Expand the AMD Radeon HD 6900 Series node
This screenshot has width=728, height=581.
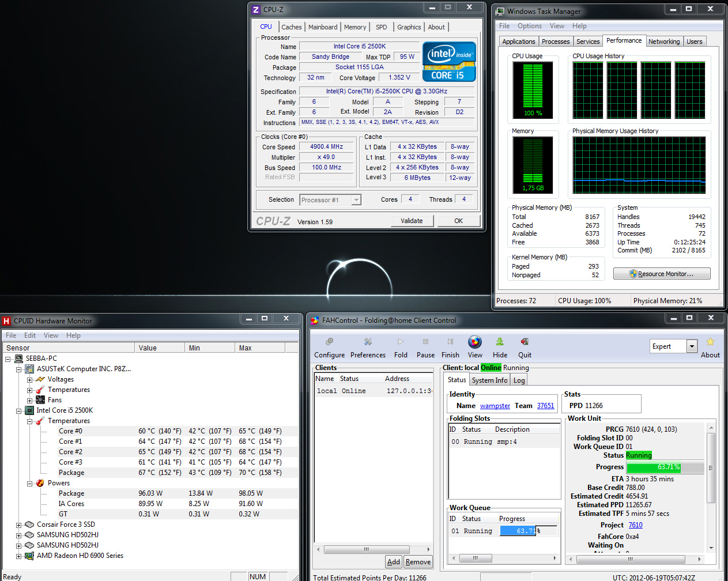coord(19,556)
